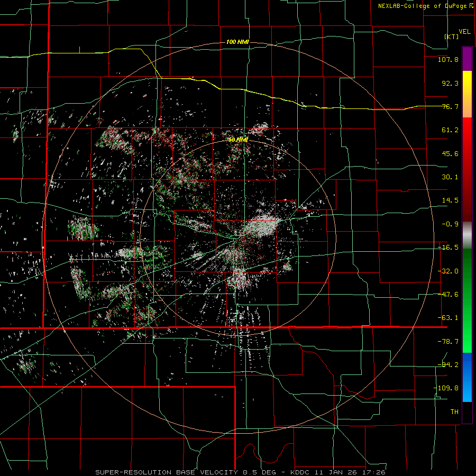The width and height of the screenshot is (476, 476).
Task: Click the -32.0 velocity scale value
Action: (448, 271)
